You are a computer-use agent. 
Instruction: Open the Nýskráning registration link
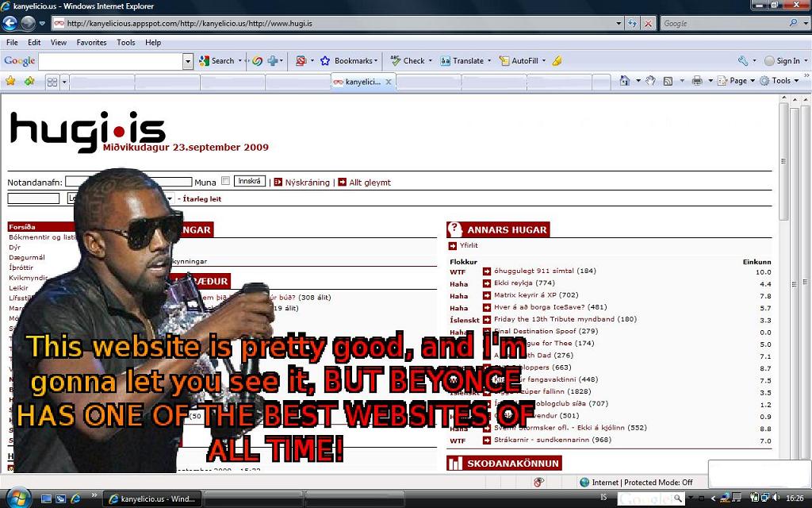307,183
